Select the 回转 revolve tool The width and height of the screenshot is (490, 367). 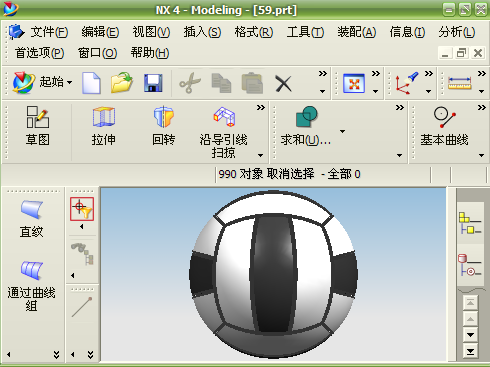coord(163,126)
